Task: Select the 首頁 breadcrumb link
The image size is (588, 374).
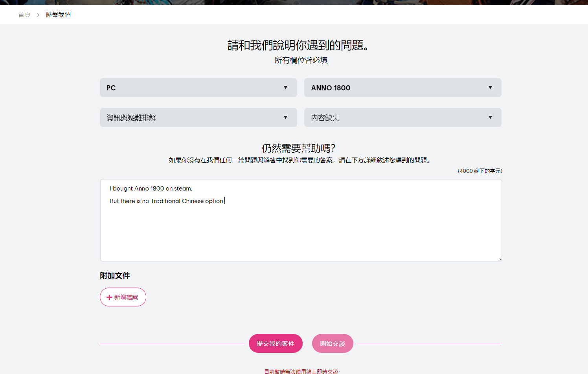Action: coord(24,14)
